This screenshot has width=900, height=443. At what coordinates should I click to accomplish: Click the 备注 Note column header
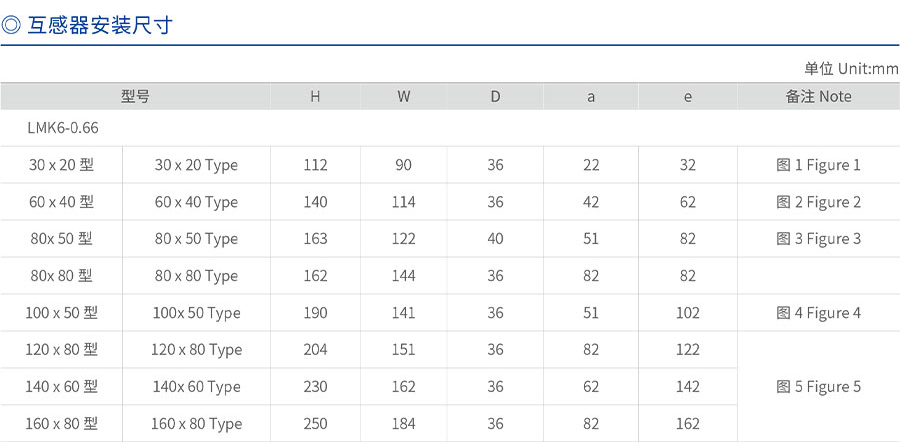pos(818,97)
